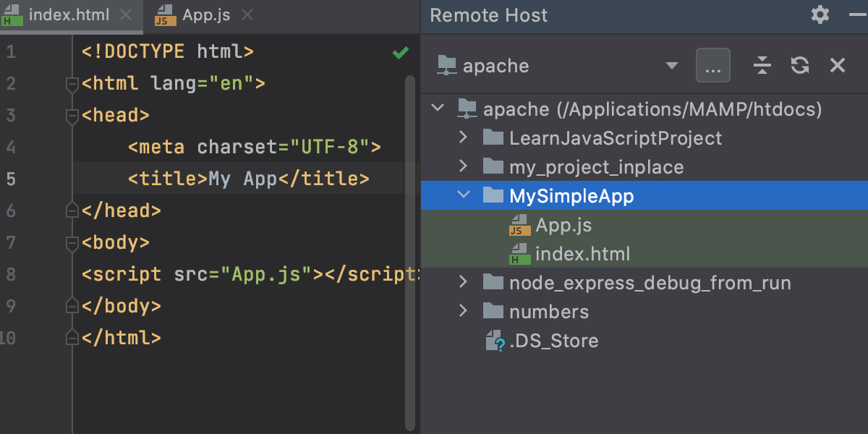Screen dimensions: 868x434
Task: Expand the LearnJavaScriptProject folder
Action: pos(462,137)
